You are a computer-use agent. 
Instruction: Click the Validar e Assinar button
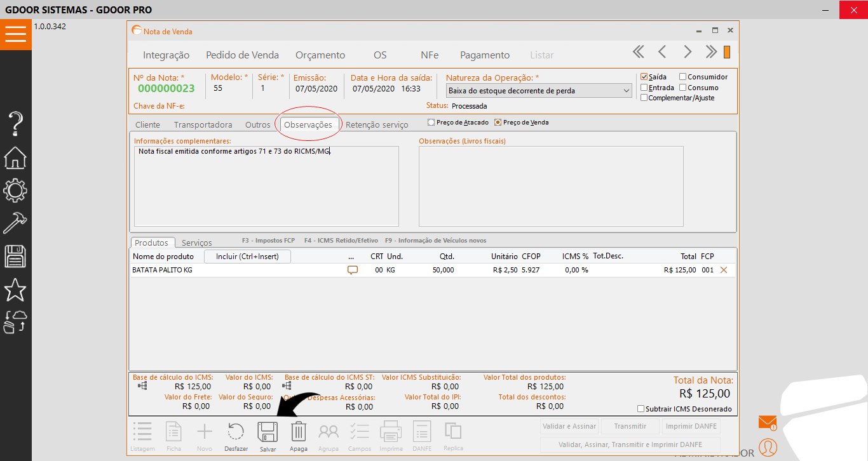[x=569, y=427]
